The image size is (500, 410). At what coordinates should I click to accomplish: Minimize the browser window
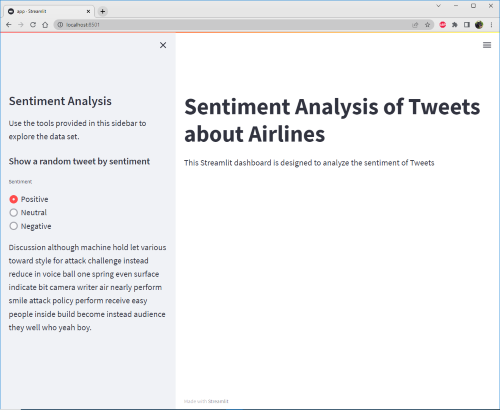pyautogui.click(x=456, y=6)
